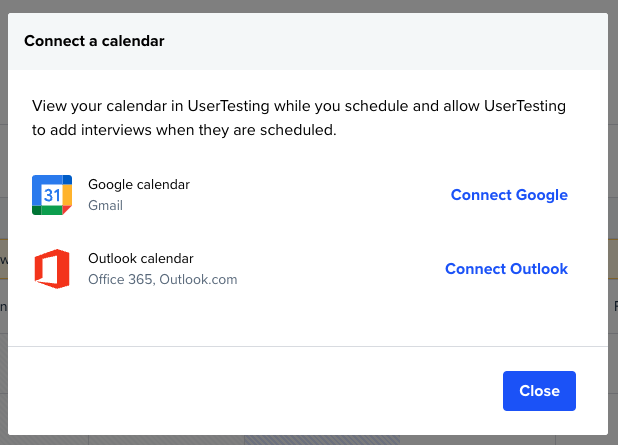The height and width of the screenshot is (445, 618).
Task: Click the 'Connect a calendar' title
Action: click(x=94, y=41)
